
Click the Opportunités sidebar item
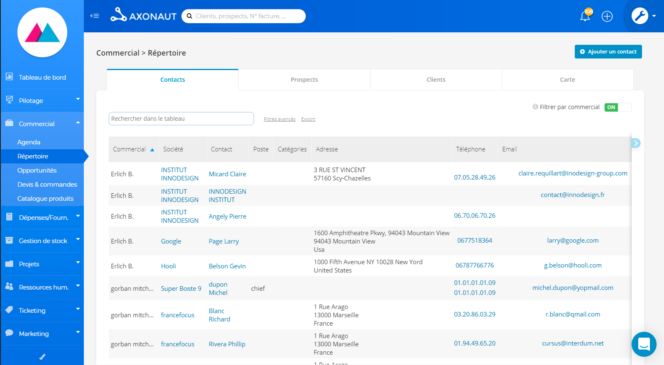tap(37, 170)
